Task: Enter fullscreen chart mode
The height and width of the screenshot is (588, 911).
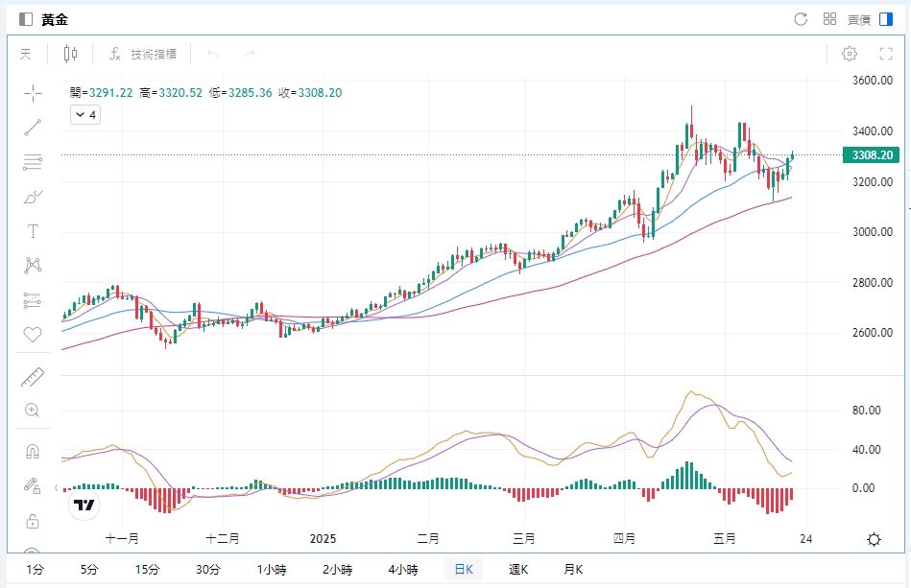Action: pyautogui.click(x=886, y=55)
